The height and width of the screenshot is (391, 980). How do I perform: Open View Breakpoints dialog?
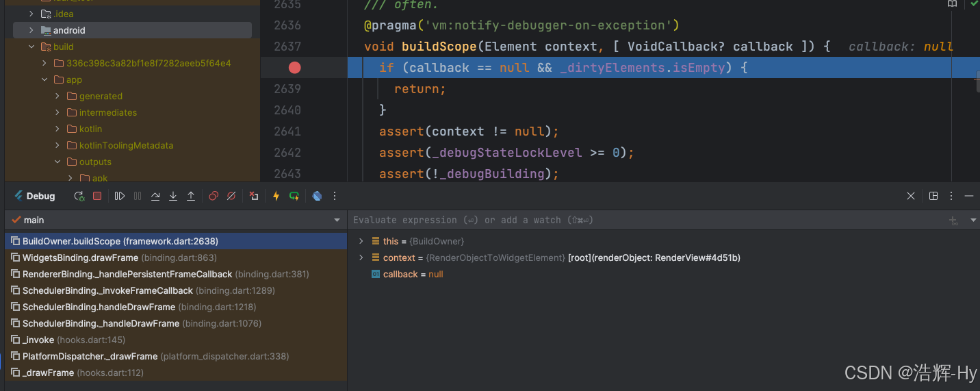(214, 196)
